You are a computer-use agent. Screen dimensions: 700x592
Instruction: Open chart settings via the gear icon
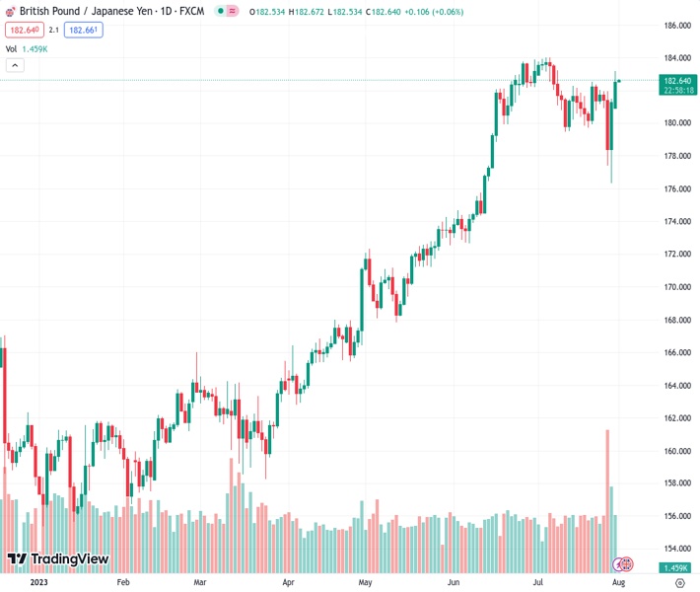pyautogui.click(x=679, y=583)
